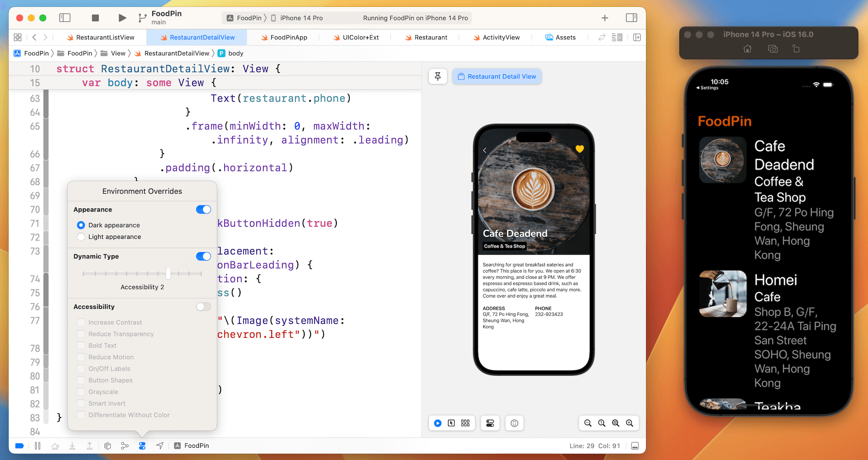The image size is (868, 460).
Task: Click the Restaurant Detail View preview button
Action: (497, 76)
